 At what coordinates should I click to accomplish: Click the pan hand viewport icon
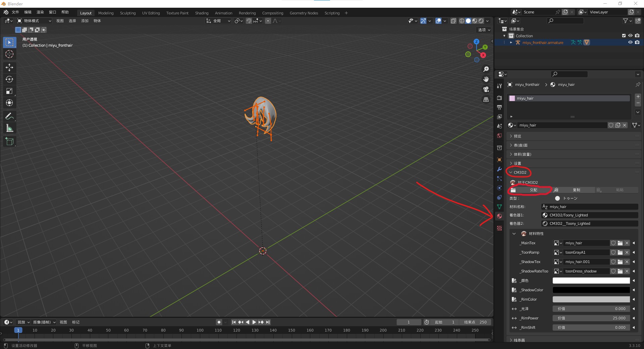486,79
